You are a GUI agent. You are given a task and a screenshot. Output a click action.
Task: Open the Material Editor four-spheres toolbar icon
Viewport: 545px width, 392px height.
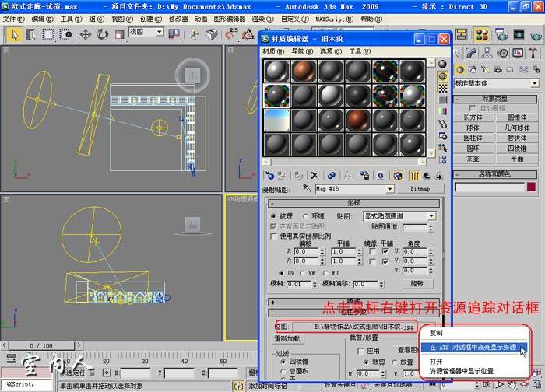coord(481,35)
